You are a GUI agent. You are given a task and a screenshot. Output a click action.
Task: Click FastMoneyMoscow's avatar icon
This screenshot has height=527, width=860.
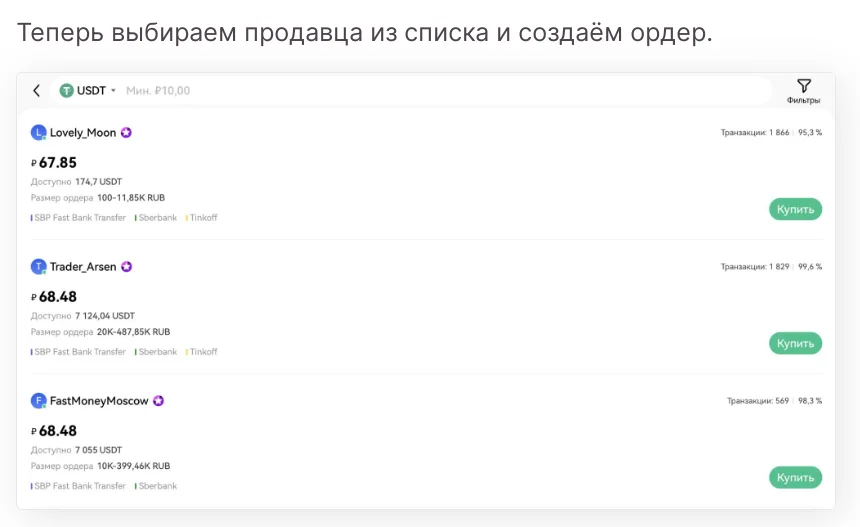[39, 401]
